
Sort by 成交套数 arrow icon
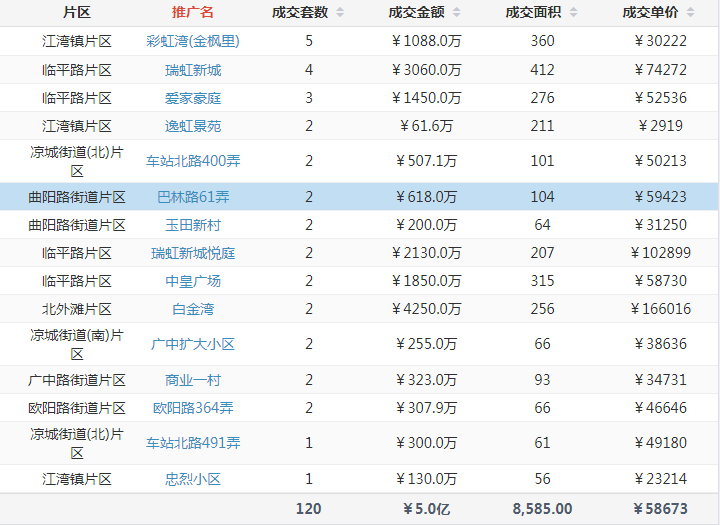click(x=340, y=12)
